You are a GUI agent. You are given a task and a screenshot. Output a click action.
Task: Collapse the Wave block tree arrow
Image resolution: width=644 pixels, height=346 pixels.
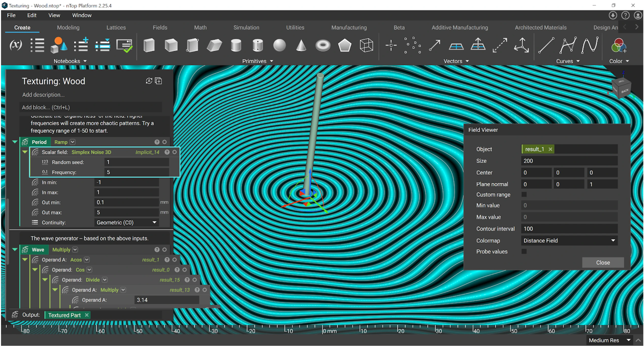(15, 250)
